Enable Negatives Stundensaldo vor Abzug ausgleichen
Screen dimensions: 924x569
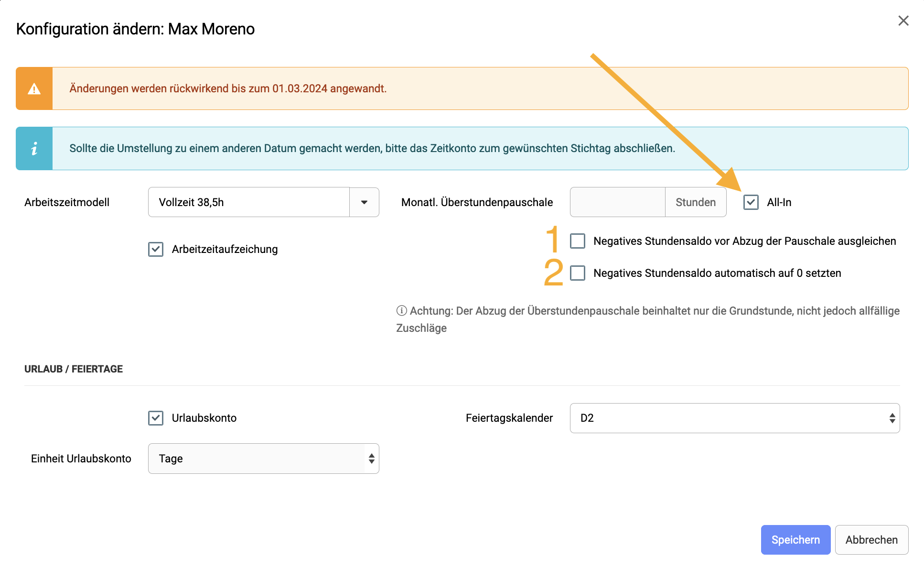(578, 241)
